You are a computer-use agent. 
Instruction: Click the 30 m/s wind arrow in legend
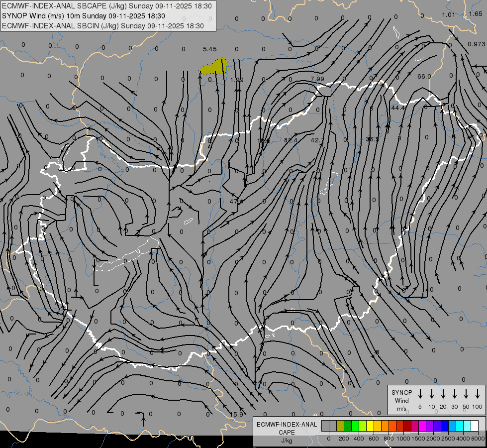pyautogui.click(x=454, y=393)
